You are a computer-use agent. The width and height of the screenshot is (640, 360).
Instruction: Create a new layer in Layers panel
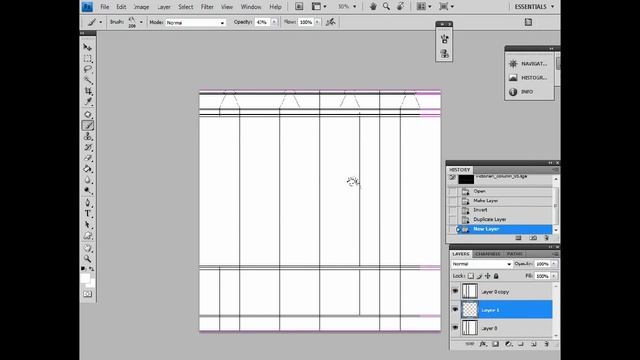pyautogui.click(x=533, y=344)
